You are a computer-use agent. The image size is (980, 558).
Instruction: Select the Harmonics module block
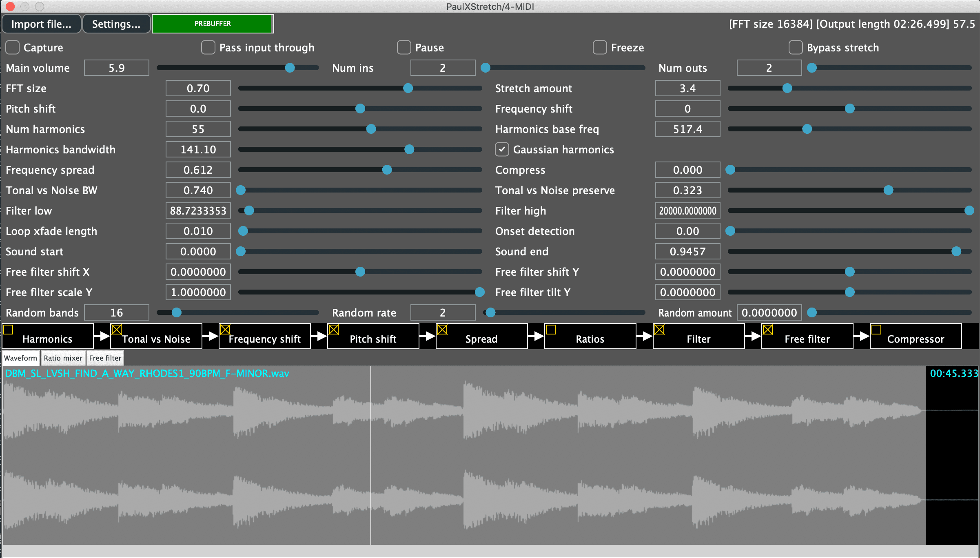[48, 337]
